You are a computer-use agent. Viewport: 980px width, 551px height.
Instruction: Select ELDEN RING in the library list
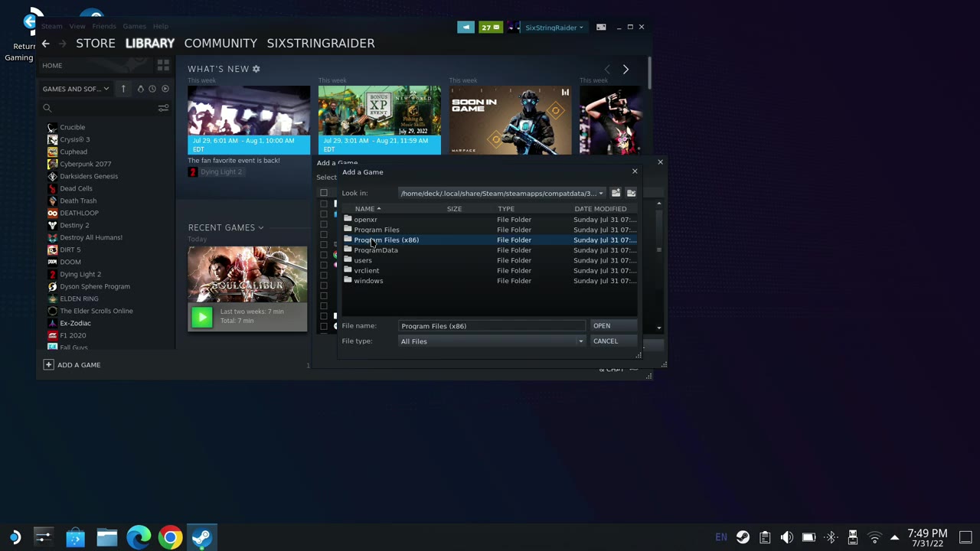coord(79,298)
